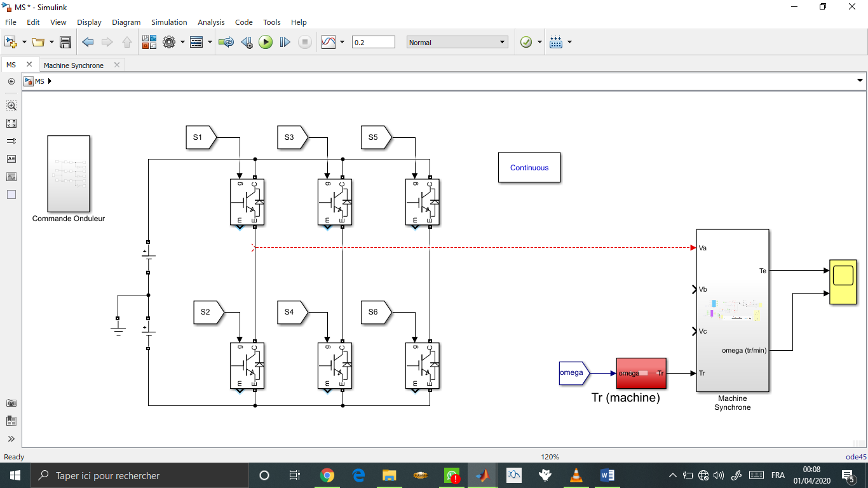Expand the address bar dropdown arrow
The height and width of the screenshot is (488, 868).
[x=860, y=81]
